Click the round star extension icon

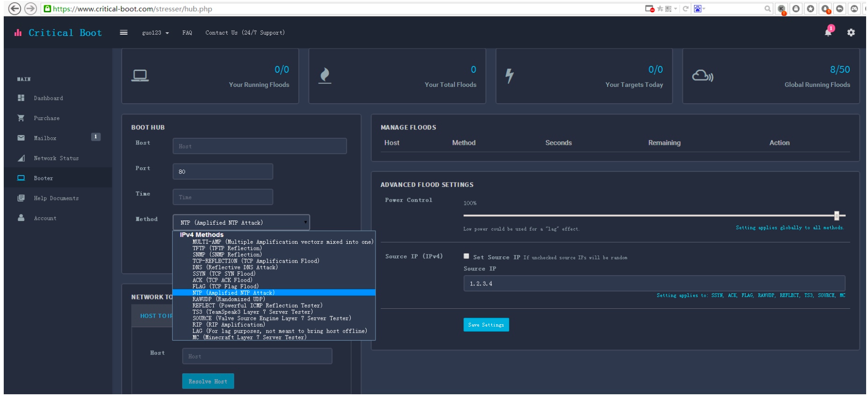click(x=810, y=8)
